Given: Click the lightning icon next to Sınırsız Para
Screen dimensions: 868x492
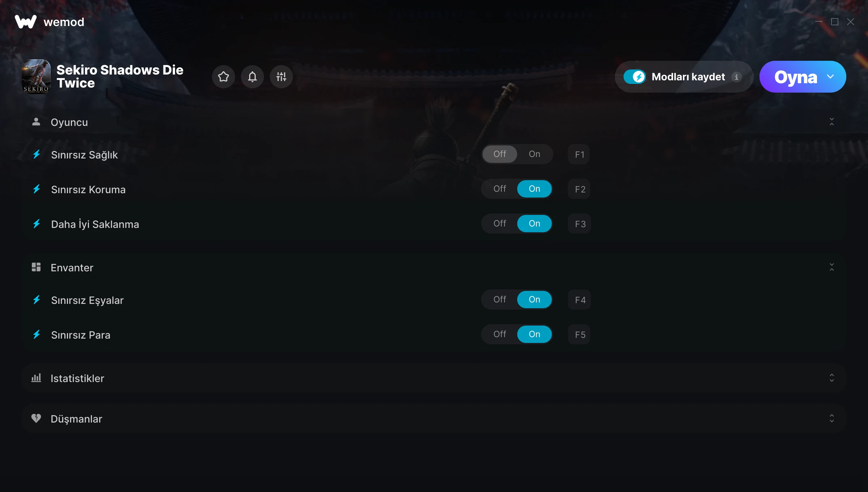Looking at the screenshot, I should point(37,335).
